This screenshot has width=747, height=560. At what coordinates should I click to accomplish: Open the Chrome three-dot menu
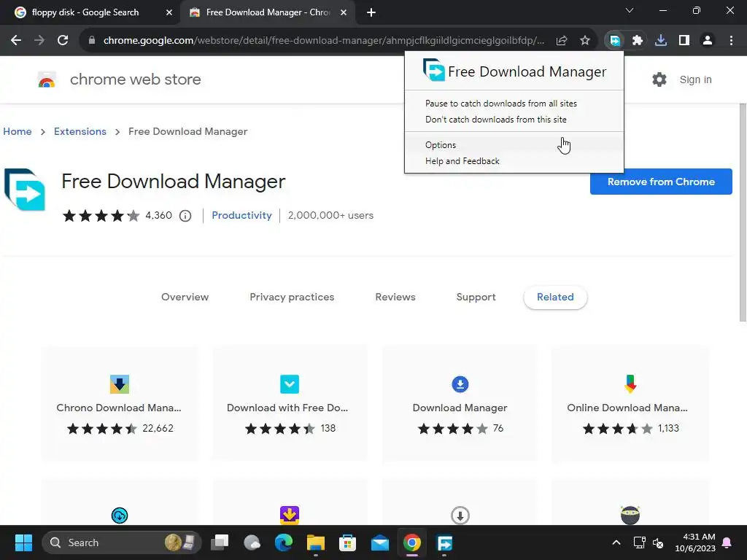731,41
